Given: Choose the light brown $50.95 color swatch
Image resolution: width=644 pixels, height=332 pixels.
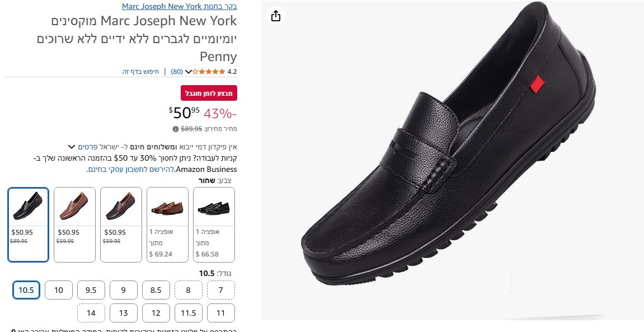Looking at the screenshot, I should pos(75,224).
